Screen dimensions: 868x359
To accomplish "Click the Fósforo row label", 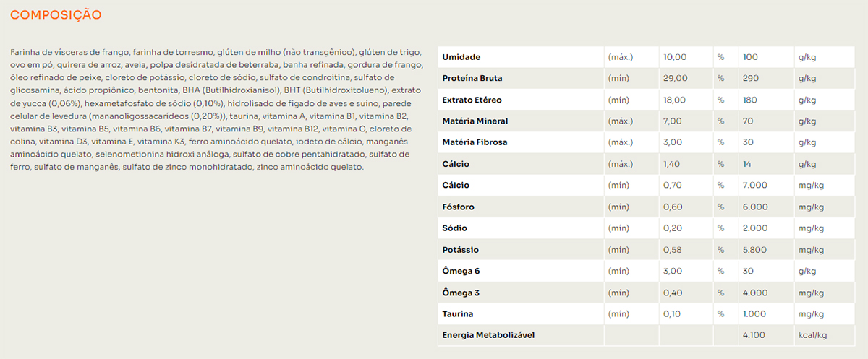I will click(x=459, y=207).
